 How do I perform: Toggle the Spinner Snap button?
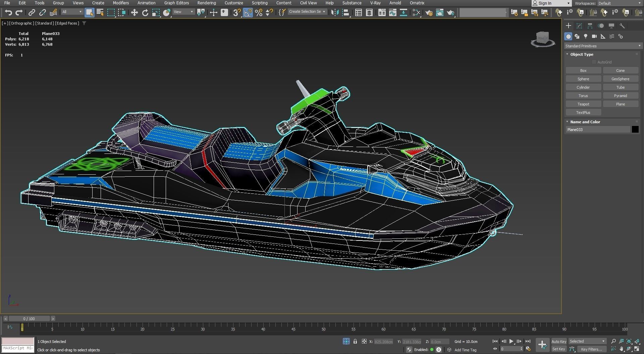pos(269,12)
